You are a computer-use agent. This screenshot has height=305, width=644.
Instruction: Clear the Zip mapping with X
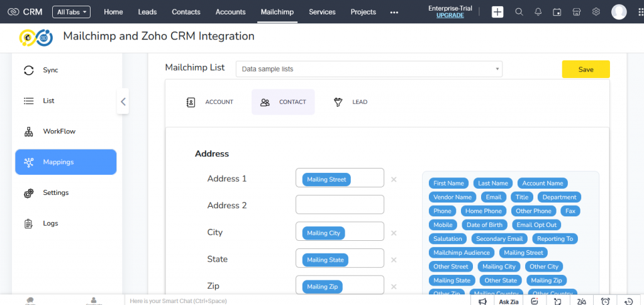[x=394, y=287]
